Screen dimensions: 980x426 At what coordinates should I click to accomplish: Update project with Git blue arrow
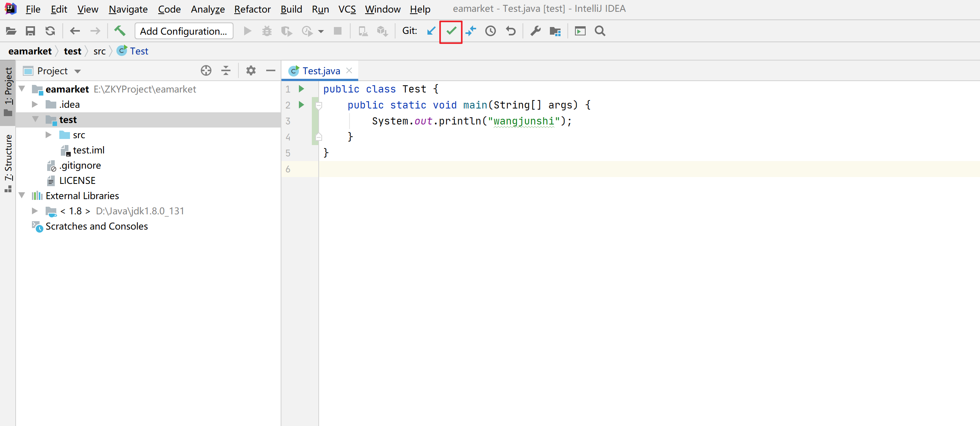[431, 31]
